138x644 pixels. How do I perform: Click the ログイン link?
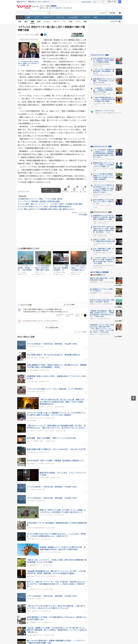pyautogui.click(x=42, y=8)
